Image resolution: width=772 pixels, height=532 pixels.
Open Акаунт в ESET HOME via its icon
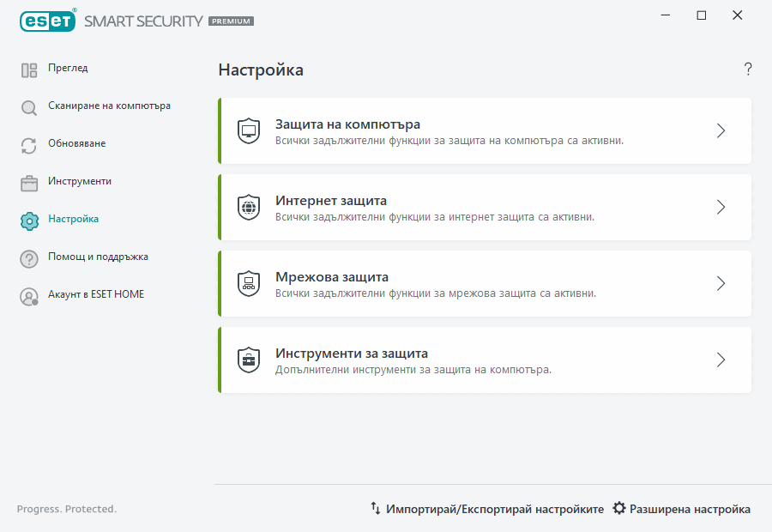pyautogui.click(x=28, y=294)
